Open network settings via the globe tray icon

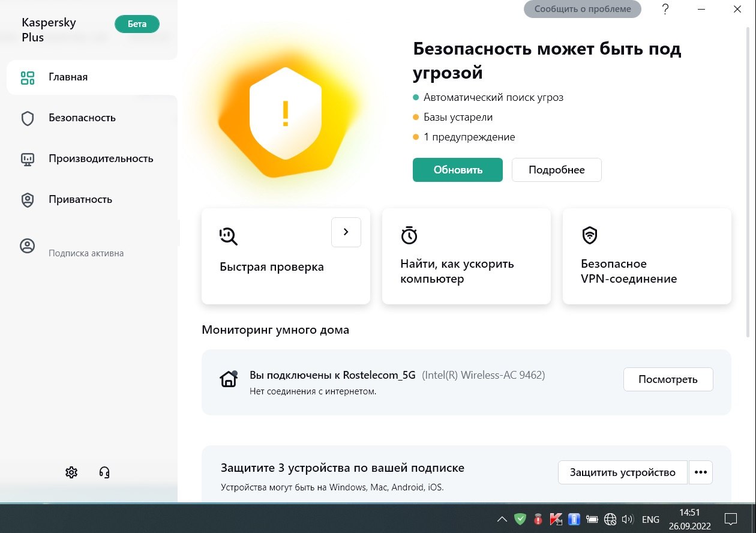610,519
